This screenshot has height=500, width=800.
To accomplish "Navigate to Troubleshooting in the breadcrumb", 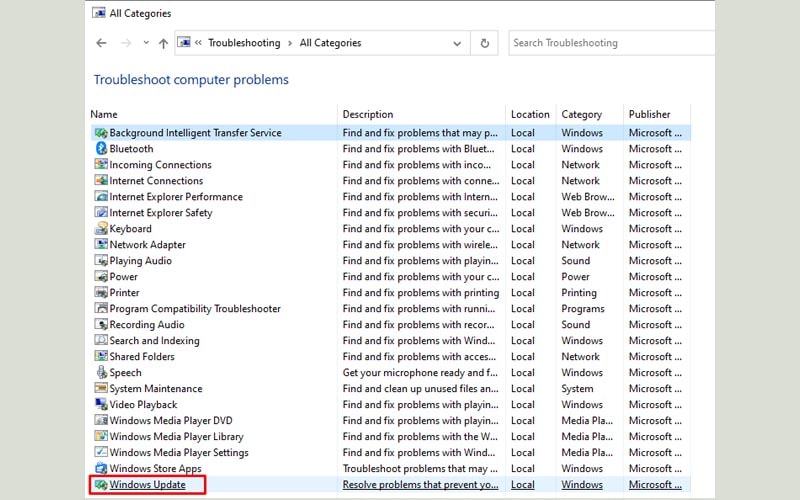I will (244, 43).
